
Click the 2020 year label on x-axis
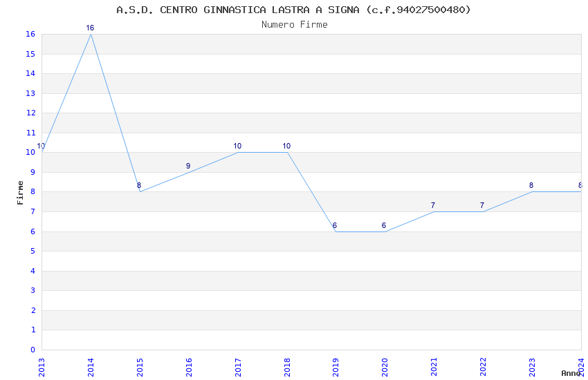[385, 368]
